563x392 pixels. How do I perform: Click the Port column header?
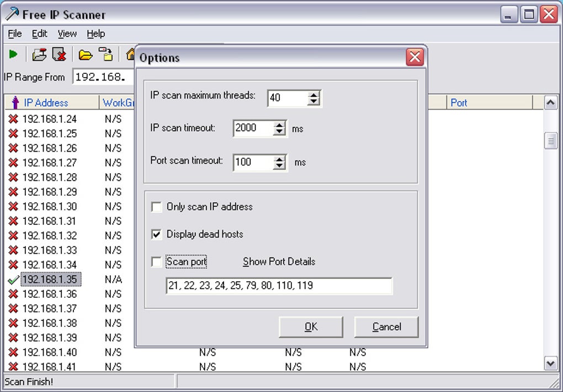[x=490, y=103]
